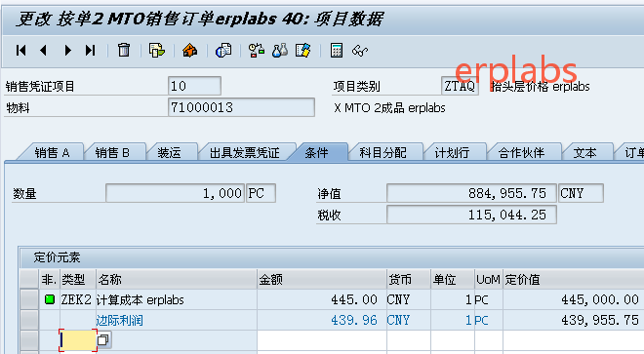This screenshot has width=644, height=354.
Task: Click the documents with globe display icon
Action: coord(223,50)
